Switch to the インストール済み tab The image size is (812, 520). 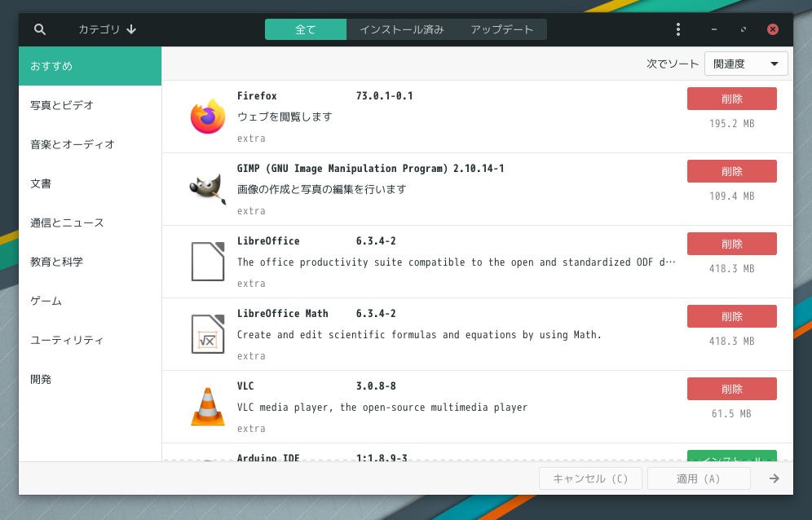(x=402, y=29)
